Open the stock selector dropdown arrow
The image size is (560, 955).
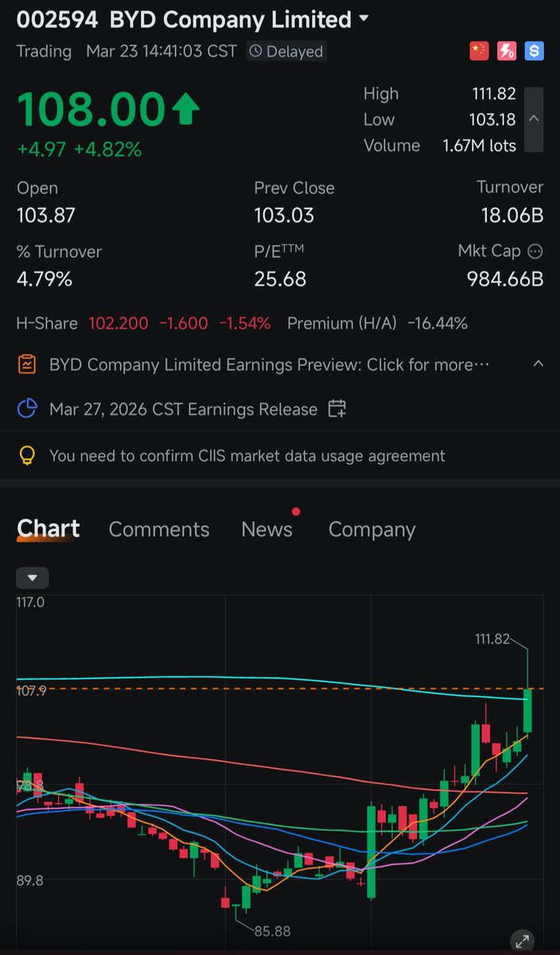point(364,18)
